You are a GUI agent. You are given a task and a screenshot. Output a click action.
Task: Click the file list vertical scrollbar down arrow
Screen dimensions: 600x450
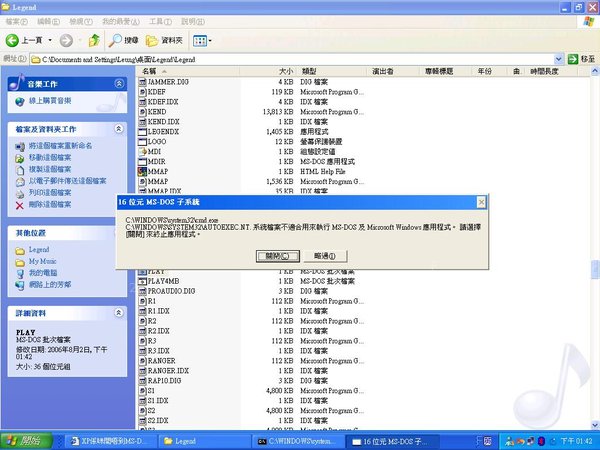click(x=595, y=425)
